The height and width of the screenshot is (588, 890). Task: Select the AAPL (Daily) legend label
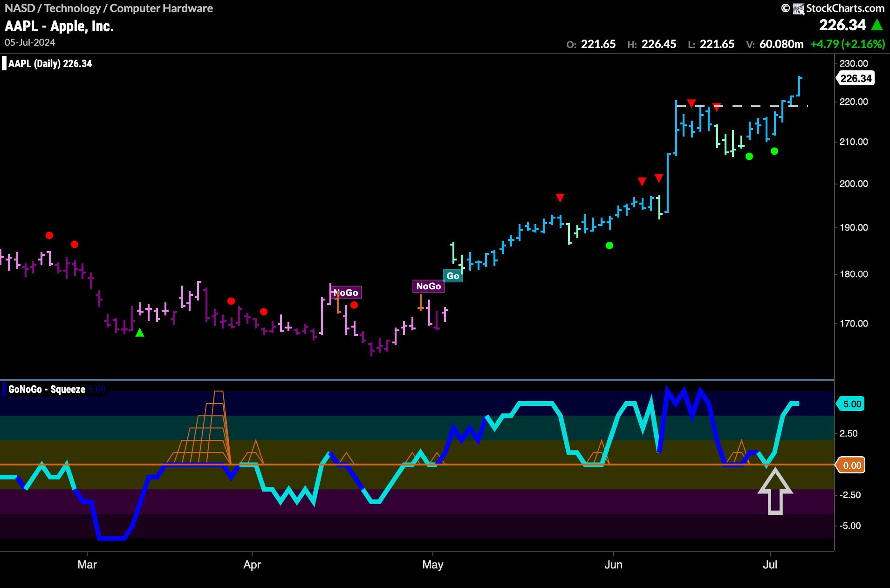click(50, 64)
